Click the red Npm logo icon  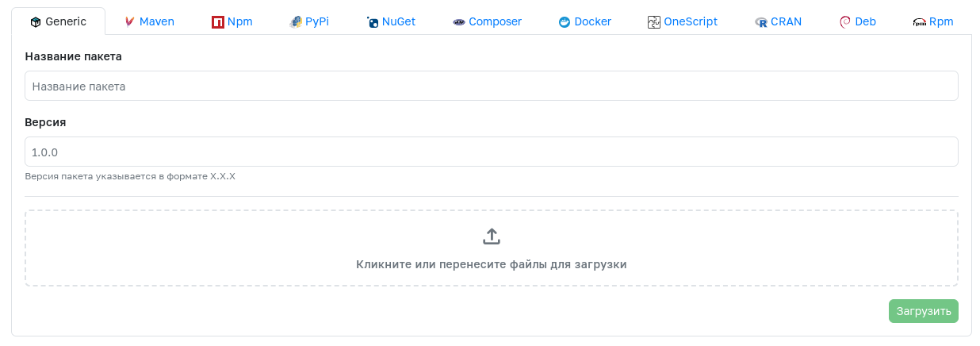tap(218, 22)
